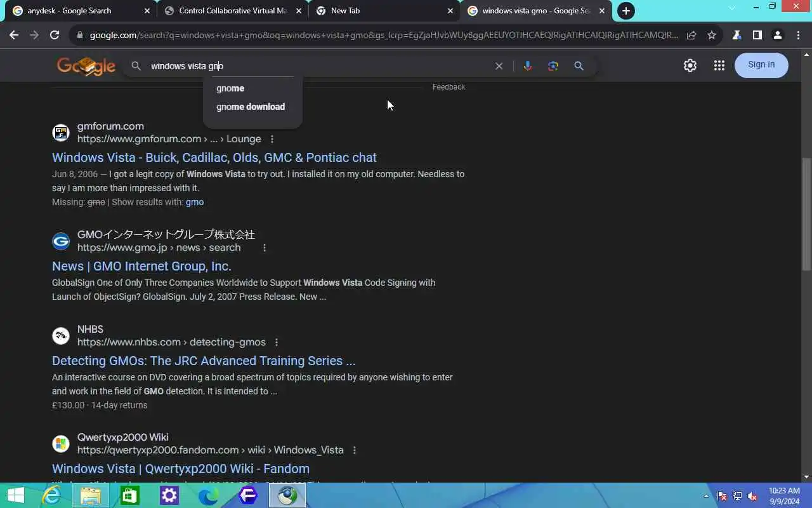The width and height of the screenshot is (812, 508).
Task: Click the GMO Internet Group favicon
Action: tap(61, 241)
